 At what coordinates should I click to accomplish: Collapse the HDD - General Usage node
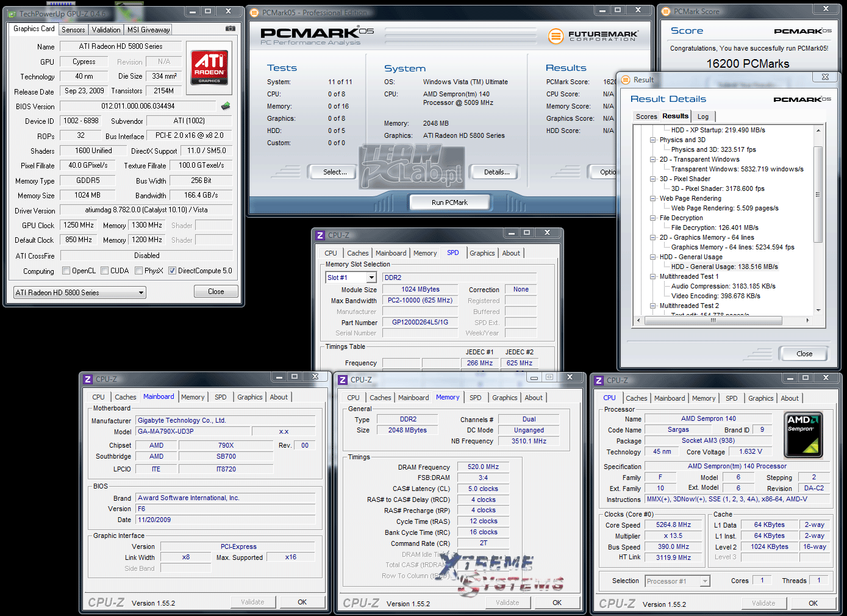[653, 257]
